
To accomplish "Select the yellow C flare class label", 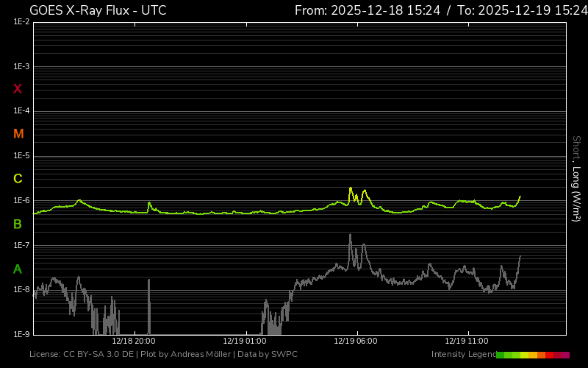I will point(18,179).
